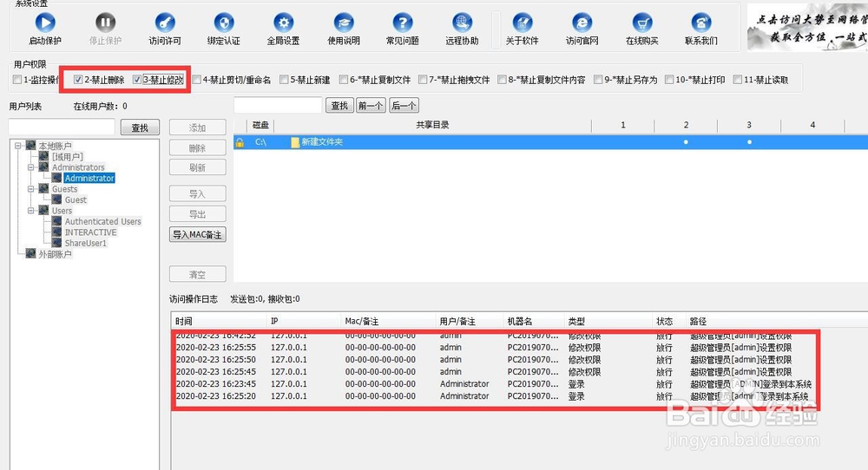
Task: Click the 本地账户 group icon
Action: [x=31, y=146]
